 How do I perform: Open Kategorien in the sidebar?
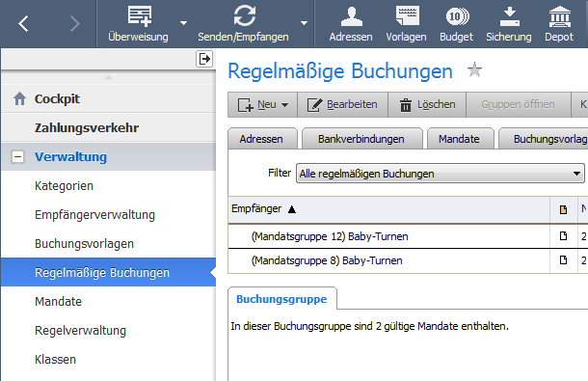pyautogui.click(x=108, y=186)
